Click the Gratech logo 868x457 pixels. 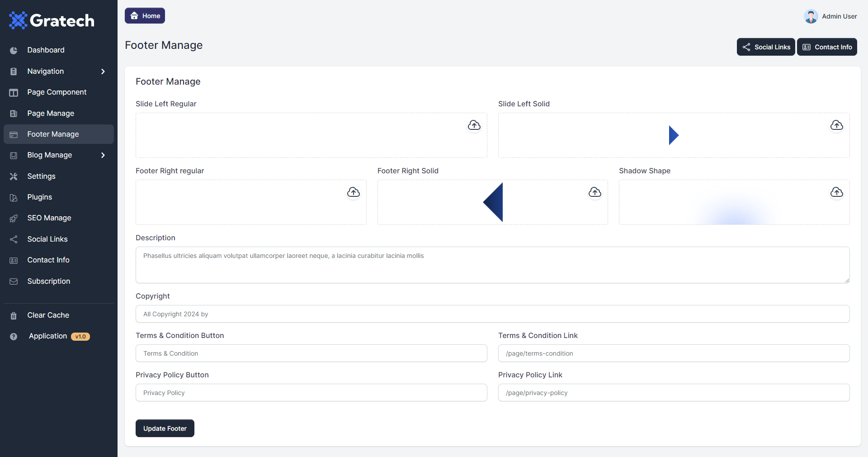tap(52, 20)
